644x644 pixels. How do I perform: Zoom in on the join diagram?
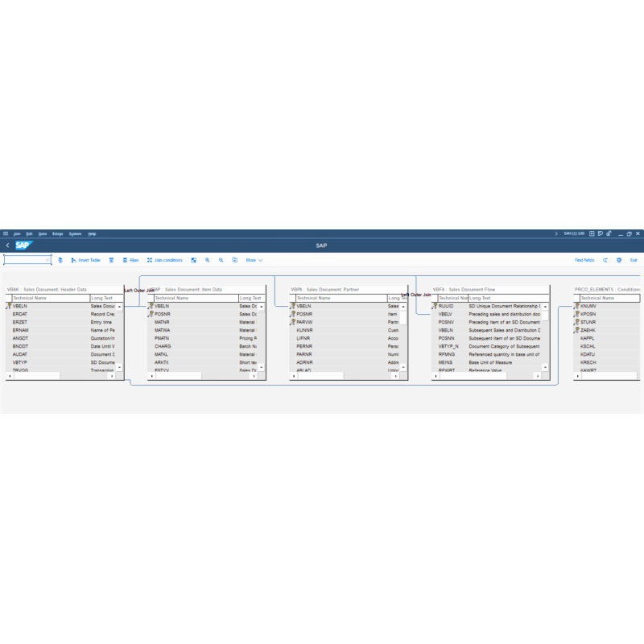point(208,260)
